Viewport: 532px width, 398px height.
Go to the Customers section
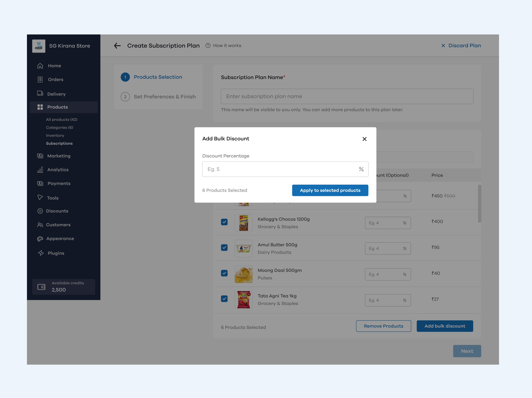point(58,225)
